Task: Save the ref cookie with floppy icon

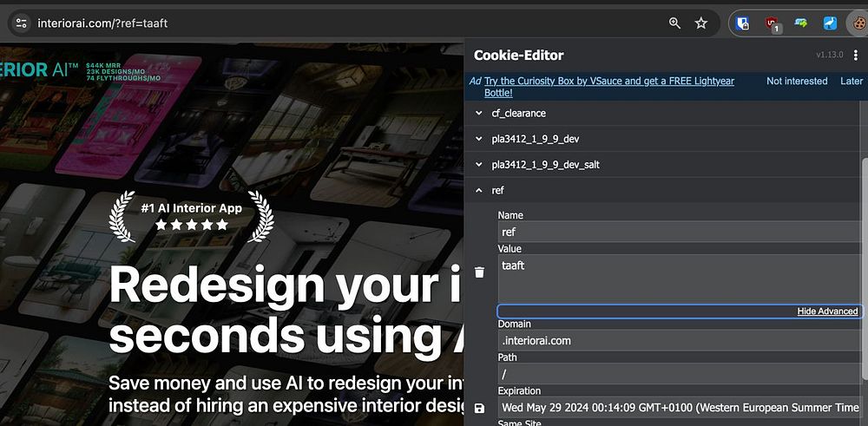Action: [x=479, y=409]
